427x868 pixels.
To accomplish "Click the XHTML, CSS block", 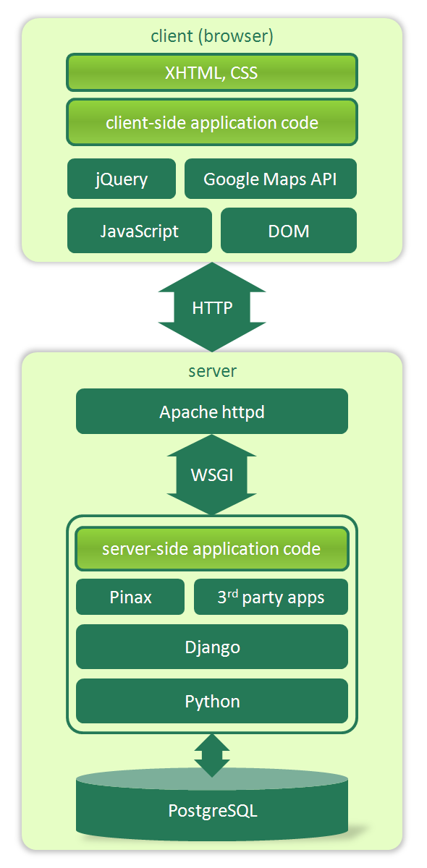I will coord(212,72).
